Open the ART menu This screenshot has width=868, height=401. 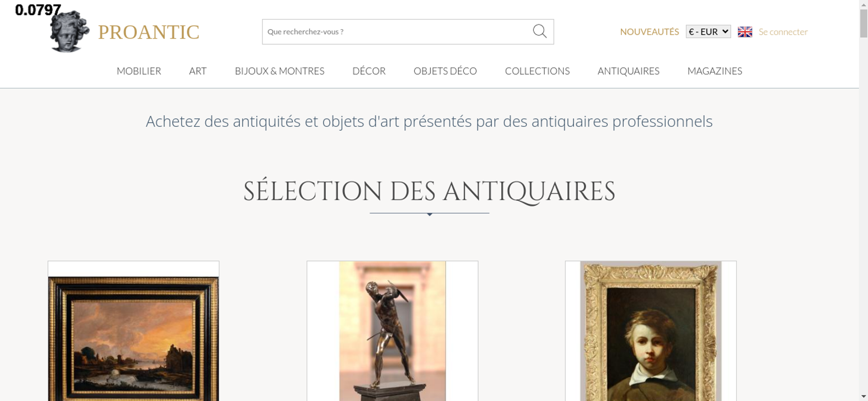click(x=198, y=71)
